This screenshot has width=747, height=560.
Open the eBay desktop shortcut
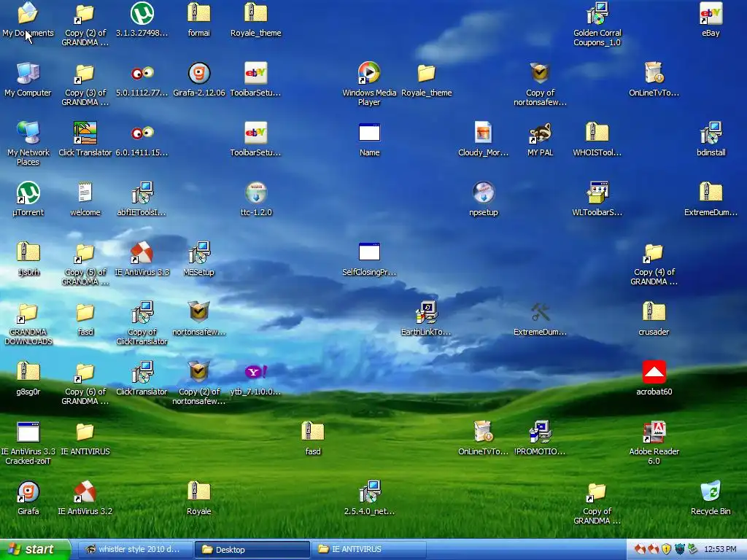[x=711, y=19]
